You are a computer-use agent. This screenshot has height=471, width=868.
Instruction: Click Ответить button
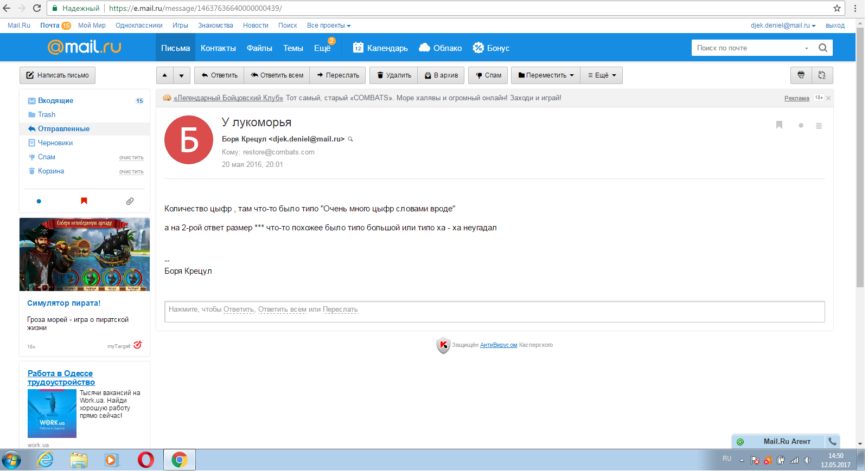(x=219, y=75)
